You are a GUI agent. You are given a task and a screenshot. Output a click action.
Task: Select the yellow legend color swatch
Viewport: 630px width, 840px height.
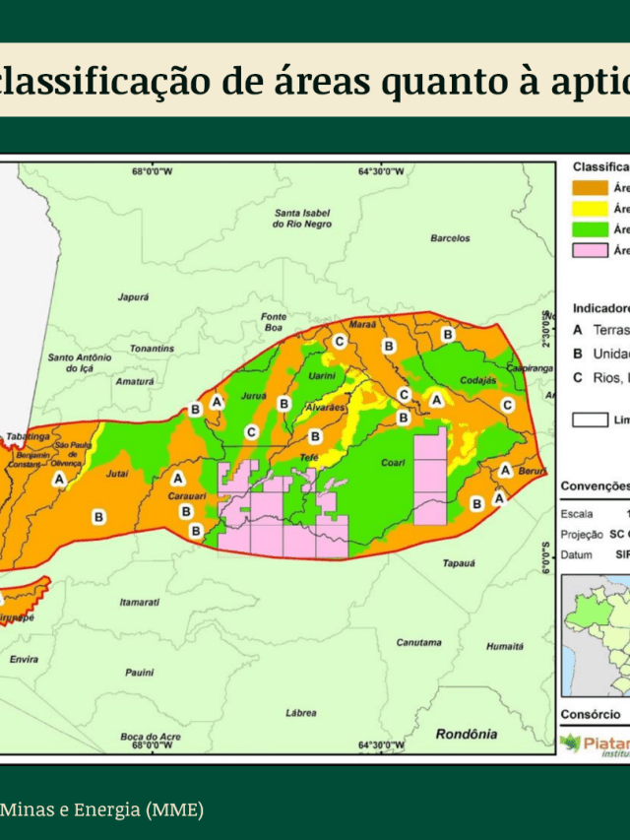pyautogui.click(x=590, y=209)
